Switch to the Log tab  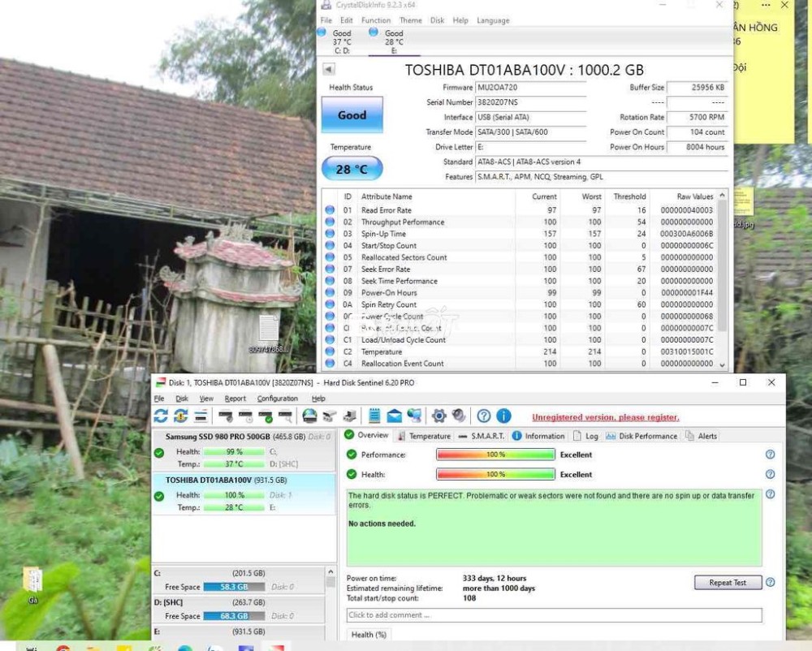[585, 436]
